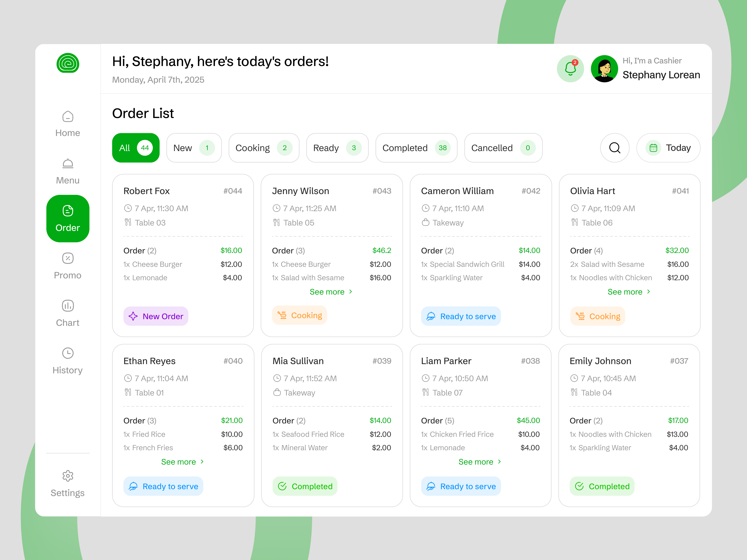Click Completed status on Mia Sullivan's order

coord(305,486)
